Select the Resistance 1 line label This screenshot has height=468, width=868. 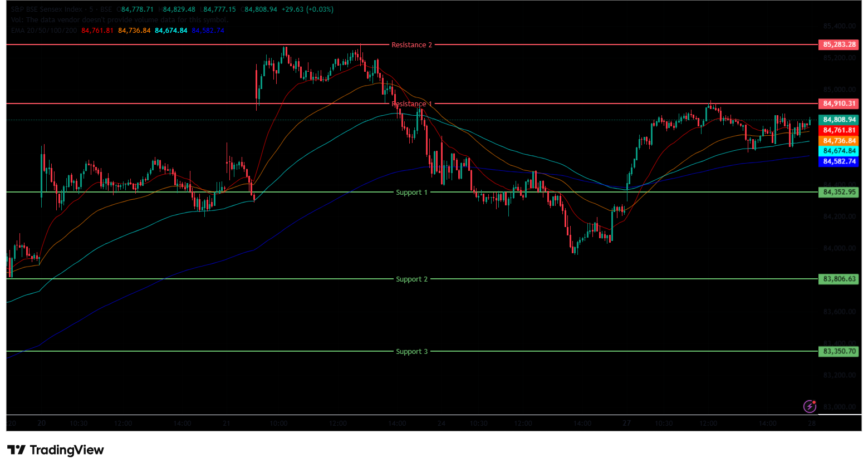[x=411, y=104]
